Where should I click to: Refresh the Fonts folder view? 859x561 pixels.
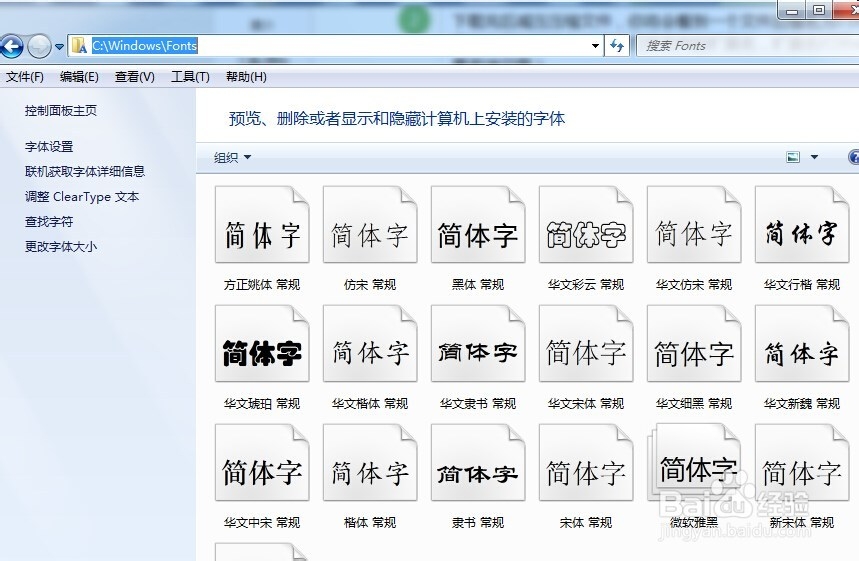[617, 46]
